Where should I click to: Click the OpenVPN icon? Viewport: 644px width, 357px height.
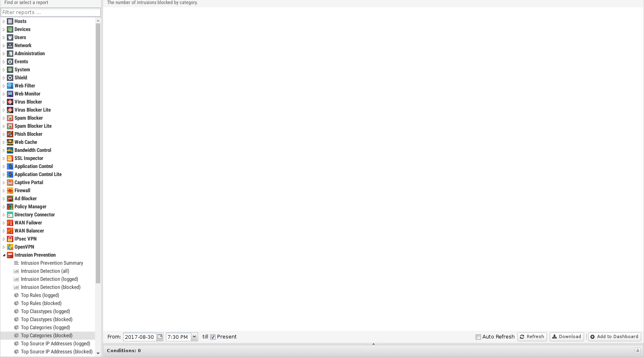click(x=10, y=247)
